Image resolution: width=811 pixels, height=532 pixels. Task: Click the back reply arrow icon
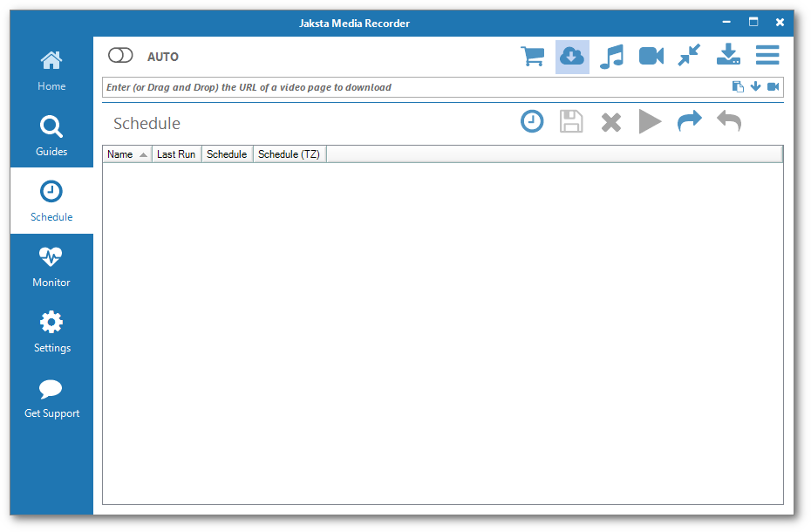[x=729, y=120]
